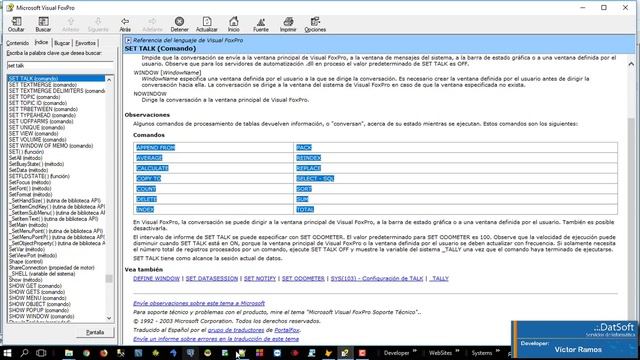Click the Ocultar toolbar icon
This screenshot has height=360, width=640.
click(x=16, y=24)
